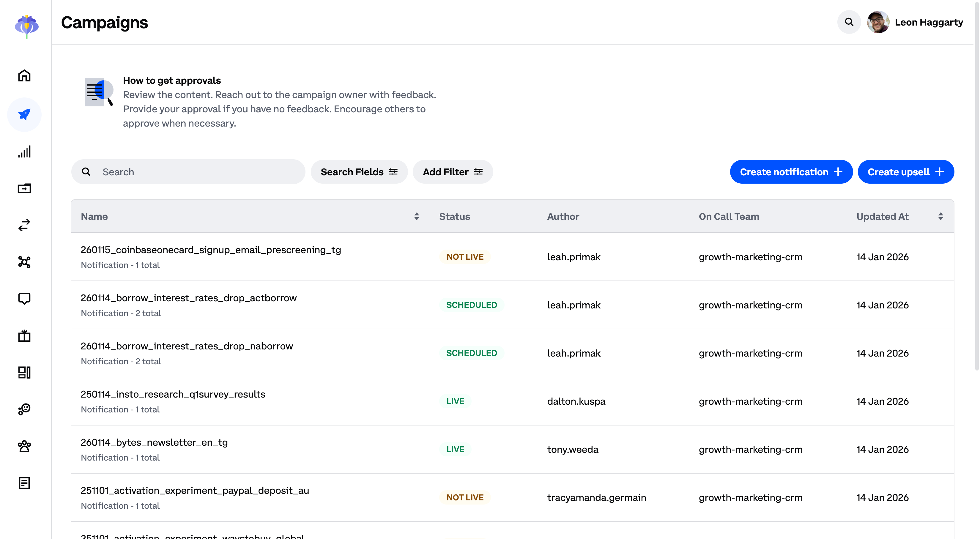Click author dalton.kuspa cell
Image resolution: width=980 pixels, height=539 pixels.
point(576,401)
